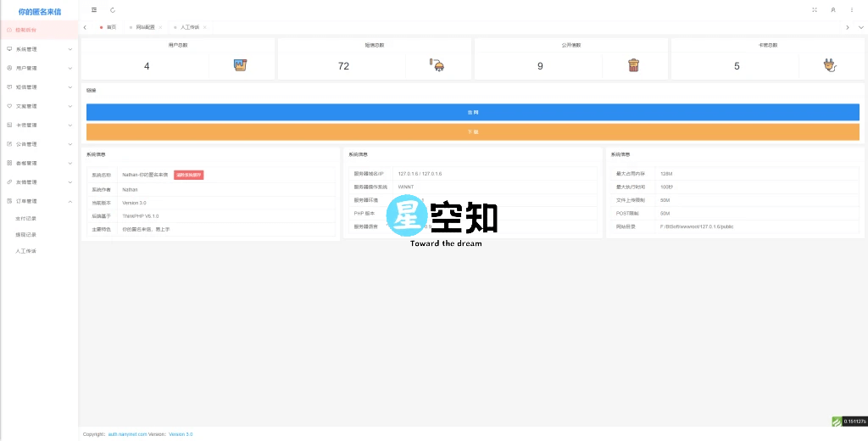Click the refresh icon in top header
868x441 pixels.
pyautogui.click(x=113, y=10)
